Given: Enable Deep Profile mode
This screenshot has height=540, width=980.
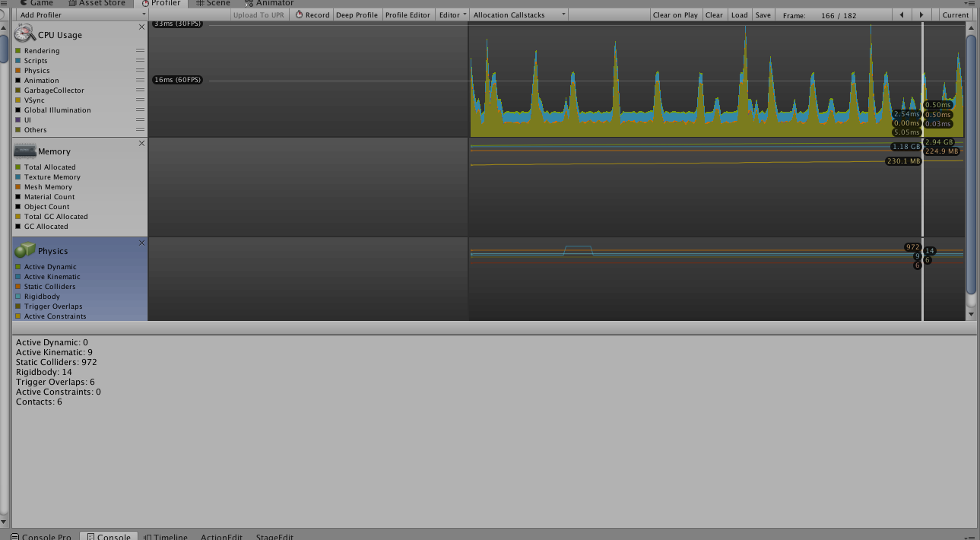Looking at the screenshot, I should [x=357, y=14].
